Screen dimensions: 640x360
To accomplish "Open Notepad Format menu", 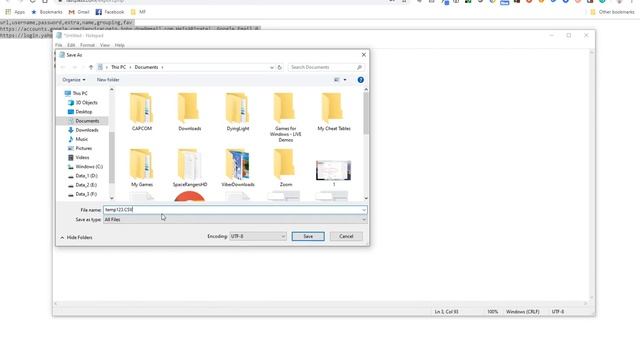I will click(x=87, y=45).
